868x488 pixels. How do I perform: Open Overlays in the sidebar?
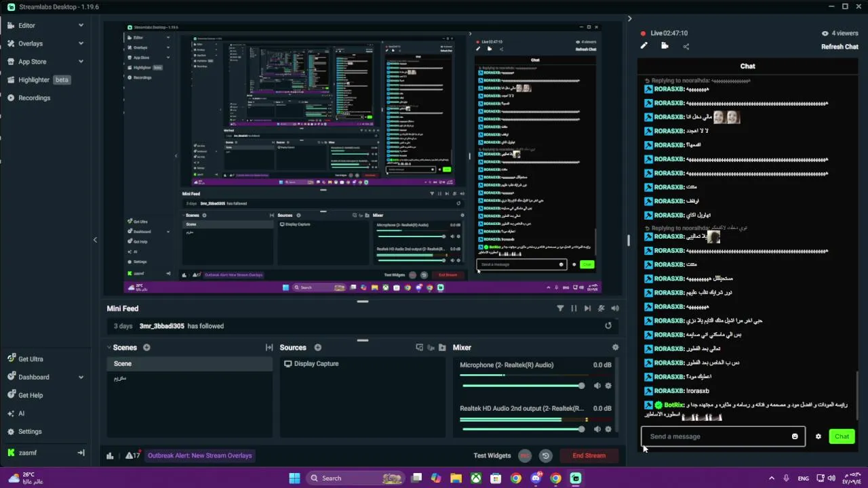30,43
